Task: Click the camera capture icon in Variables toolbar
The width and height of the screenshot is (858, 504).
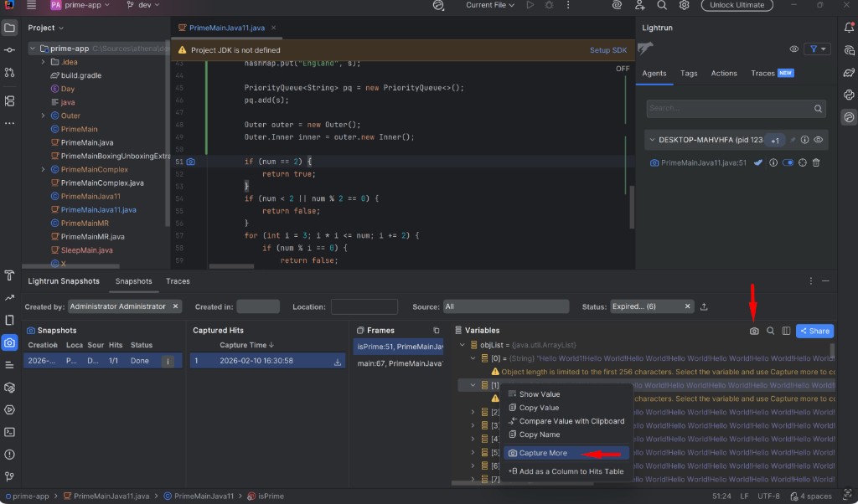Action: click(754, 331)
